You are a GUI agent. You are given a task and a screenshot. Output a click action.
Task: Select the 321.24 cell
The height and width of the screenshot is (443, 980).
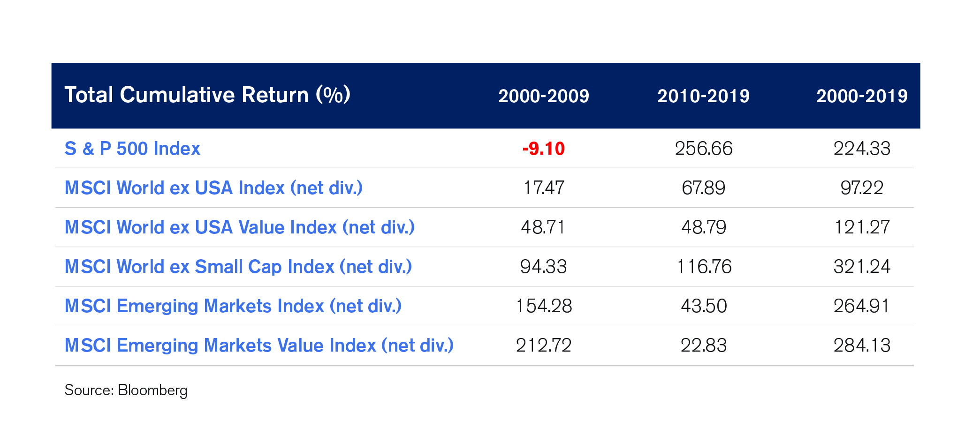(x=862, y=267)
